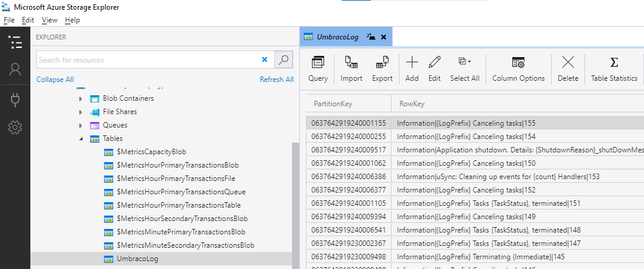Screen dimensions: 644x269
Task: Click the Import toolbar button
Action: point(351,69)
